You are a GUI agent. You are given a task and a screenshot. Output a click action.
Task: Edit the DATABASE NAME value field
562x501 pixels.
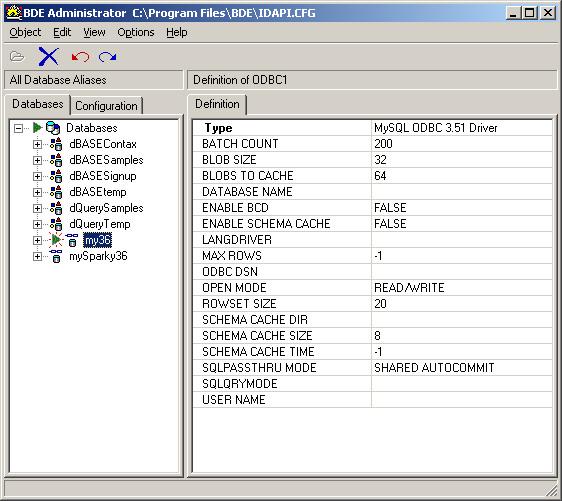pyautogui.click(x=462, y=192)
